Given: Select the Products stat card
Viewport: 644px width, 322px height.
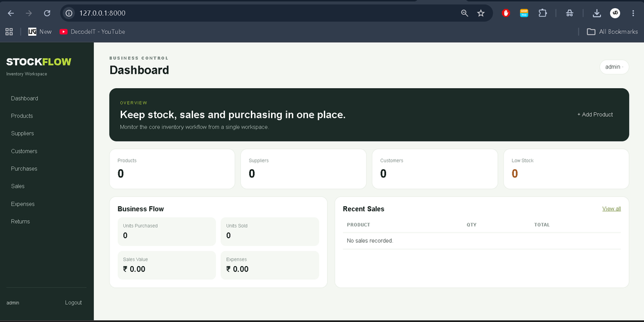Looking at the screenshot, I should click(172, 169).
